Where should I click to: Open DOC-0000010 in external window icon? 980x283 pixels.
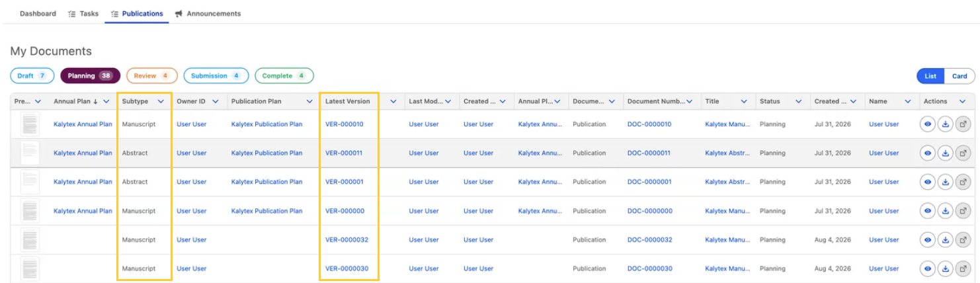click(963, 124)
